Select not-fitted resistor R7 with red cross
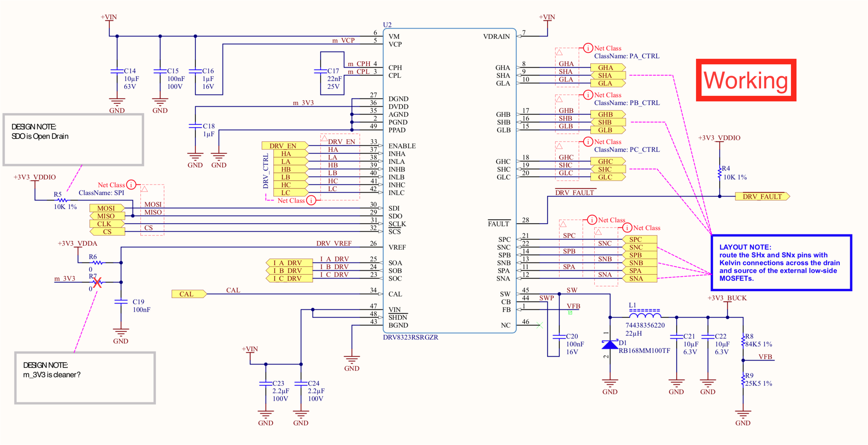868x445 pixels. click(98, 282)
